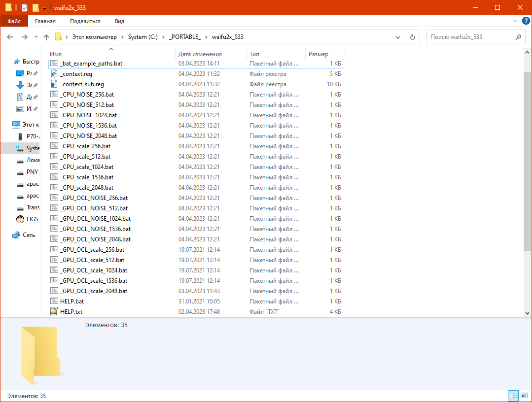The width and height of the screenshot is (532, 402).
Task: Select _GPU_OCL_NOISE_256.bat file name
Action: click(94, 198)
